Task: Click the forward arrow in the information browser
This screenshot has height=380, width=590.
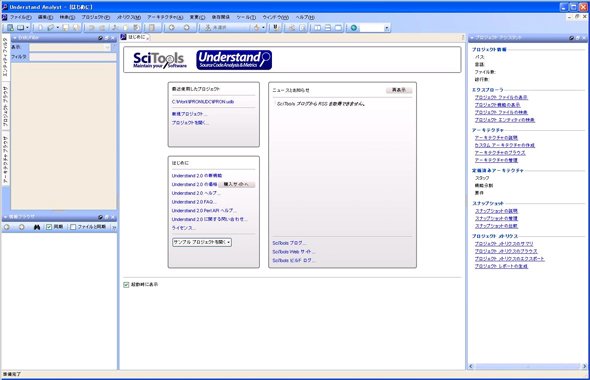Action: [21, 227]
